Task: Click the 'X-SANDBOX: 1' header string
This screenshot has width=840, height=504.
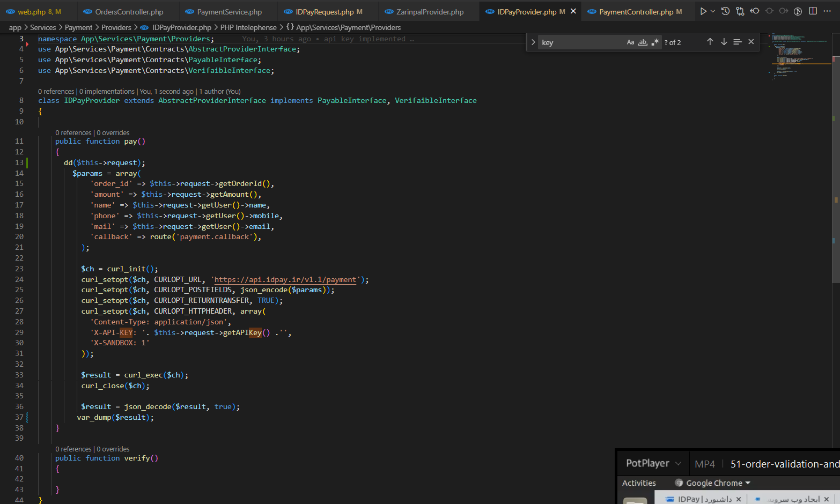Action: point(120,343)
